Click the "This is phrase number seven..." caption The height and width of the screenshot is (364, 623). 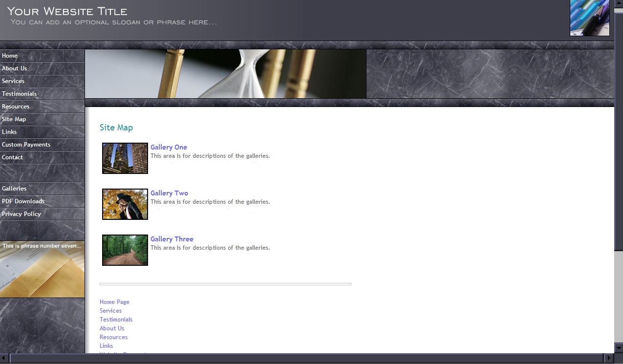click(x=42, y=246)
